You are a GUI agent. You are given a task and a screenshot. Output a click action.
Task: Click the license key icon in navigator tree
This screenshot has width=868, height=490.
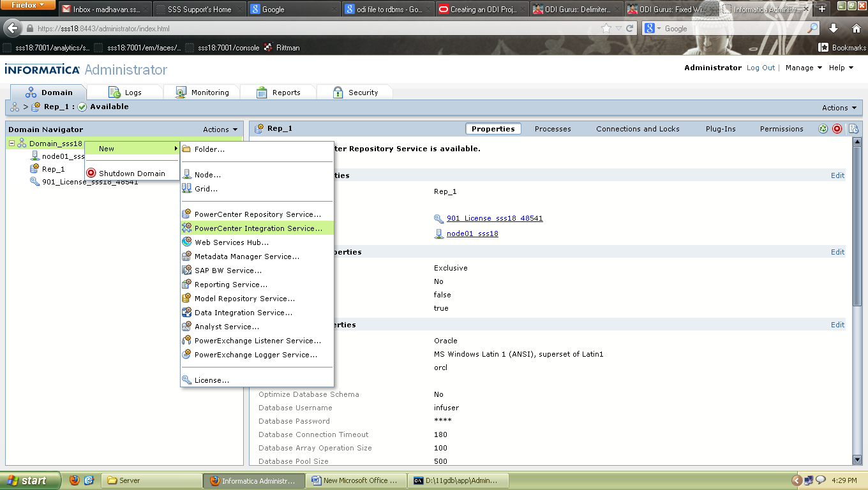pos(35,182)
